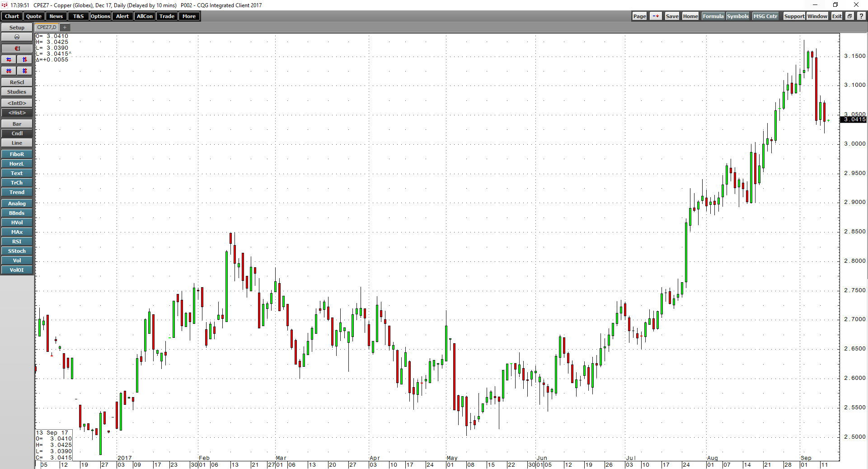Click the Exit button
Screen dimensions: 868x469
(x=837, y=16)
